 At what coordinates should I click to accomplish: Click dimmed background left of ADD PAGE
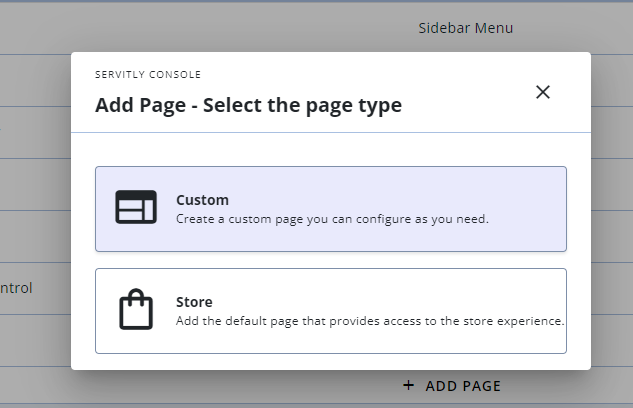[250, 388]
